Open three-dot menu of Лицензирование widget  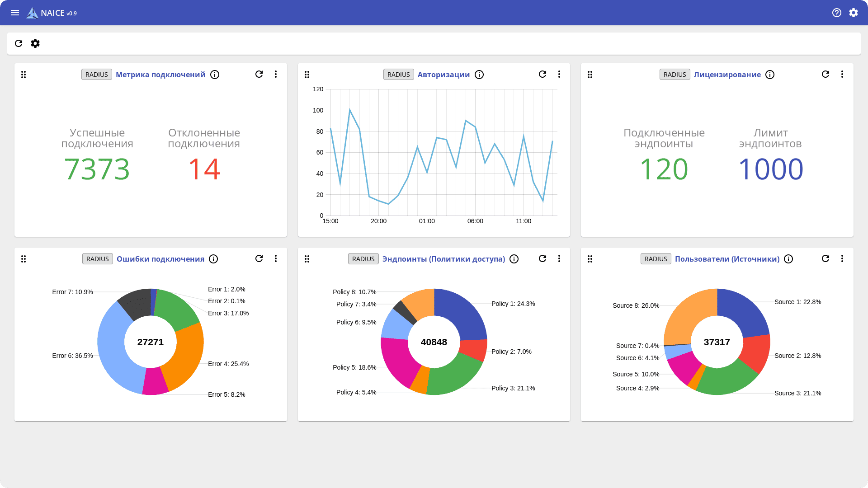[842, 74]
